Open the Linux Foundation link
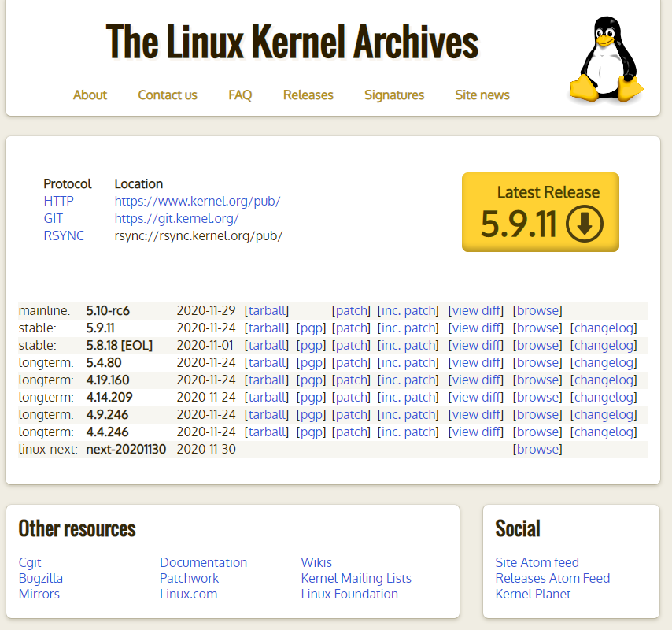The image size is (672, 630). [349, 594]
